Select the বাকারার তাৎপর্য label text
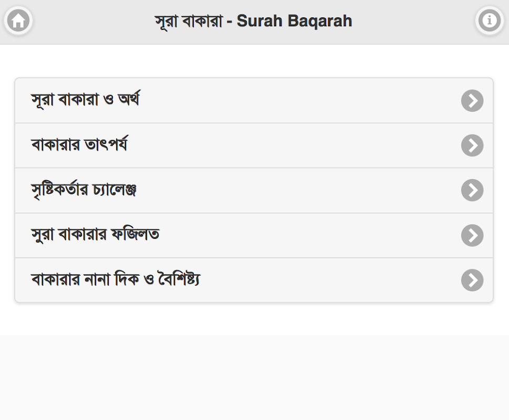 [x=79, y=145]
